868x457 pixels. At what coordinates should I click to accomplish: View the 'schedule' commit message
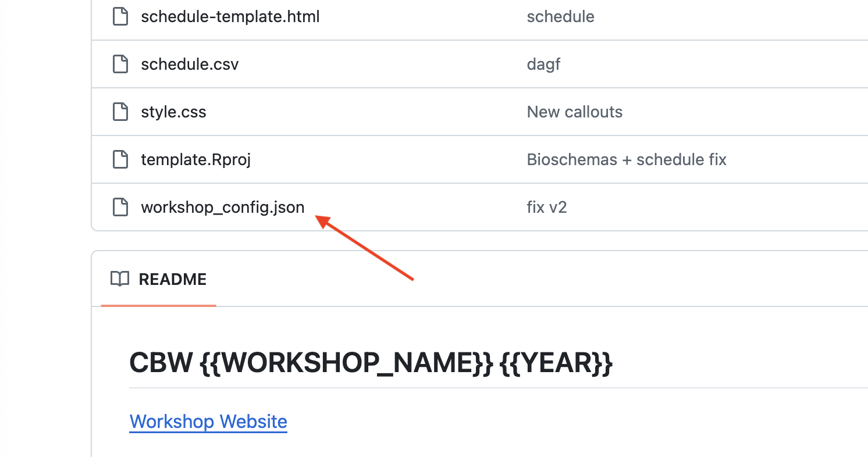point(560,16)
